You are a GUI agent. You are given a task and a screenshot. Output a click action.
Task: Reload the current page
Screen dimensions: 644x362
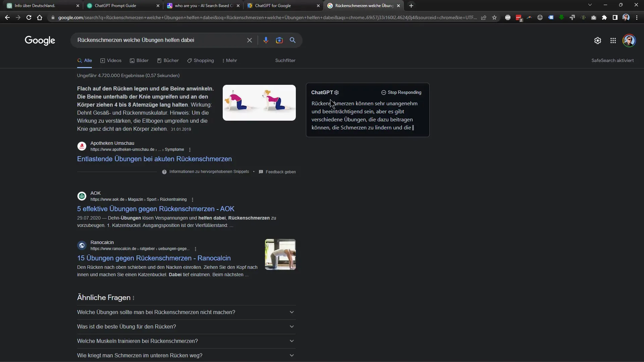point(29,17)
